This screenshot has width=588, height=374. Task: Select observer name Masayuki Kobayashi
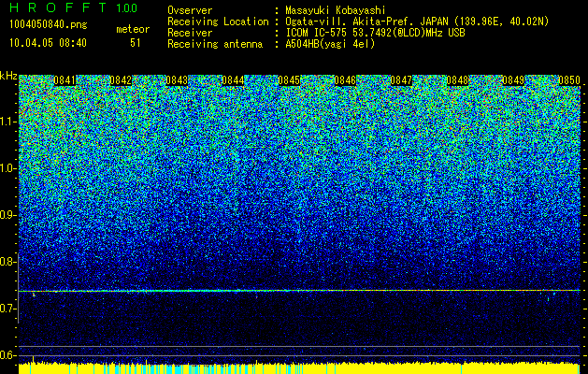[x=335, y=10]
